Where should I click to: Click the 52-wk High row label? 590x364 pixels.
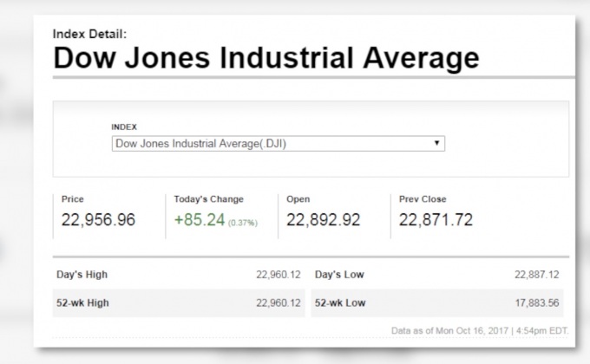(83, 302)
